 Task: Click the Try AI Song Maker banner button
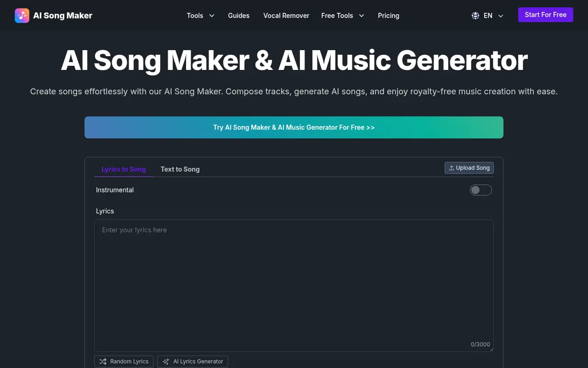[294, 127]
